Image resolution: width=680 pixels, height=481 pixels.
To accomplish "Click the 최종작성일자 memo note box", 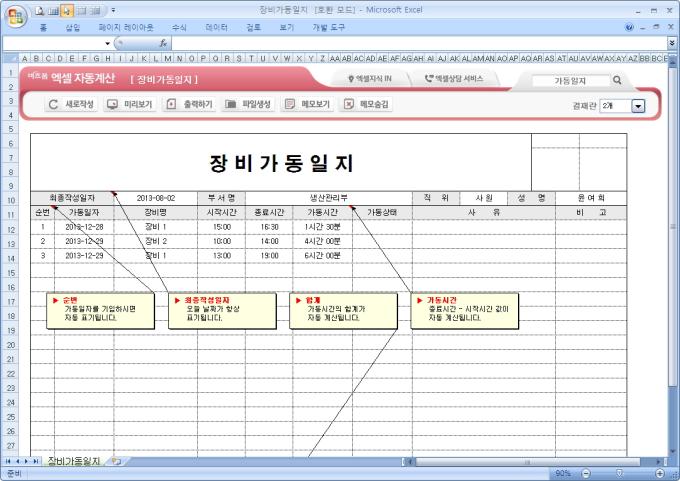I will tap(222, 311).
